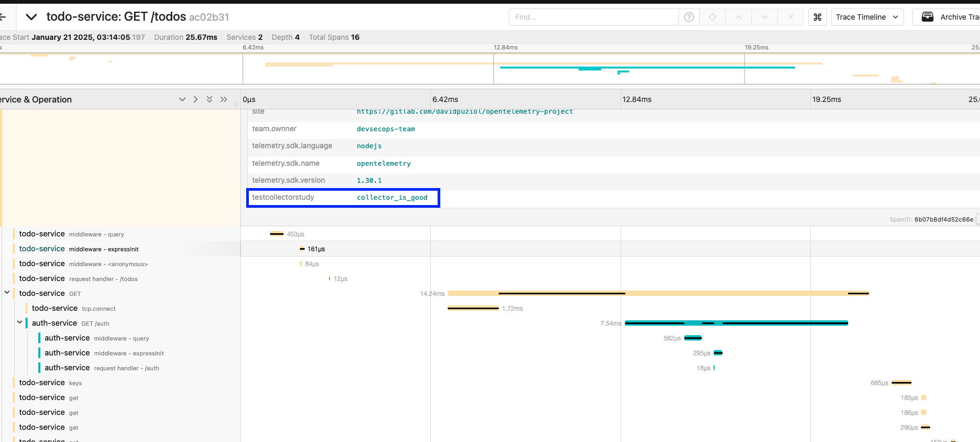Jump to next search result arrow
The image size is (980, 442).
764,17
